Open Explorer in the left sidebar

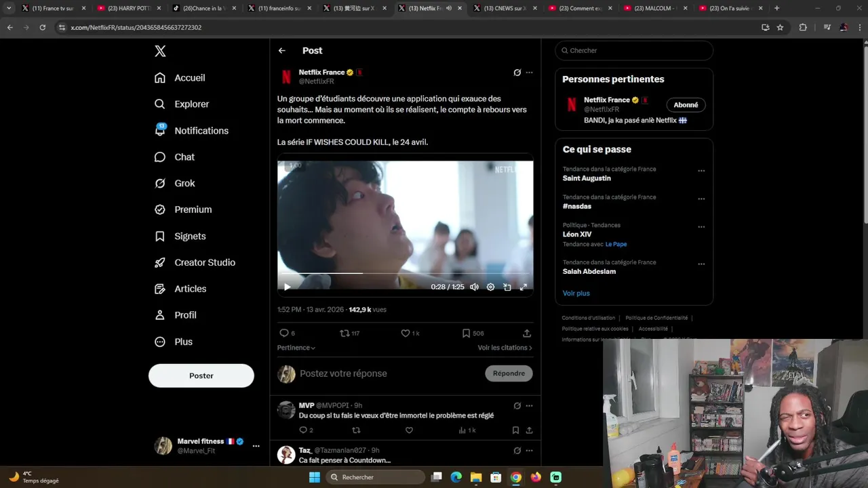click(182, 104)
